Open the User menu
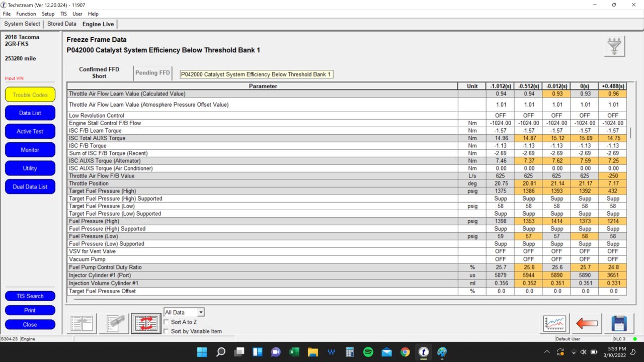 (x=77, y=14)
